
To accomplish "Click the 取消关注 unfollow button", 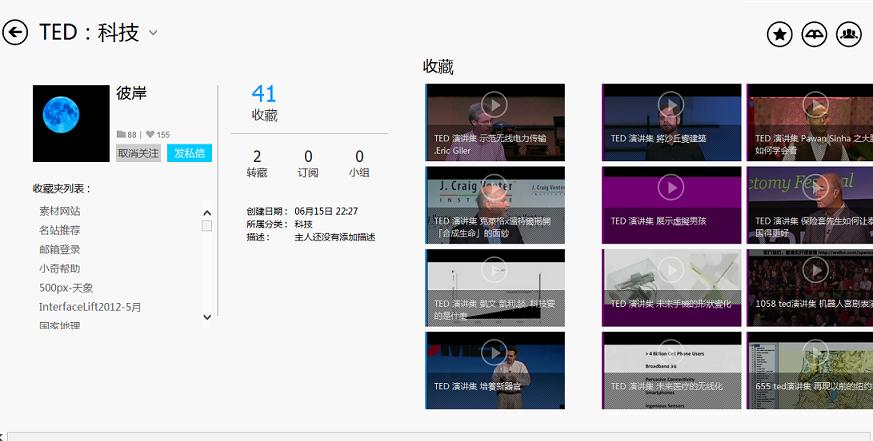I will coord(138,153).
